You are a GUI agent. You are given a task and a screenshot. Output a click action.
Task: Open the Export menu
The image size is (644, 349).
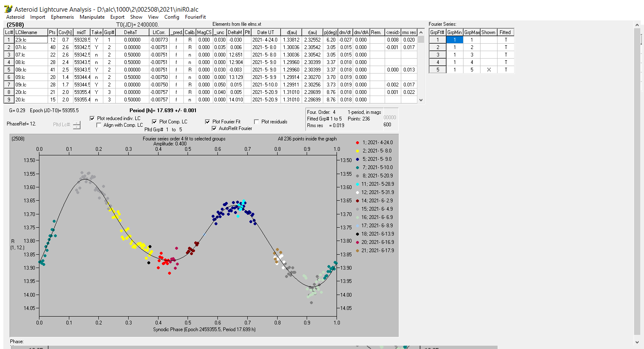(x=117, y=17)
